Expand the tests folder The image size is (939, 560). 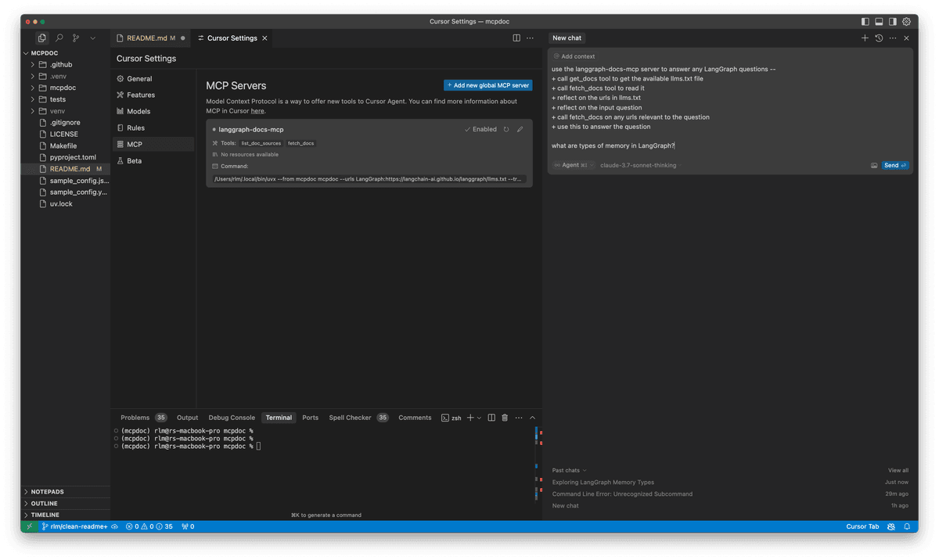(x=58, y=99)
